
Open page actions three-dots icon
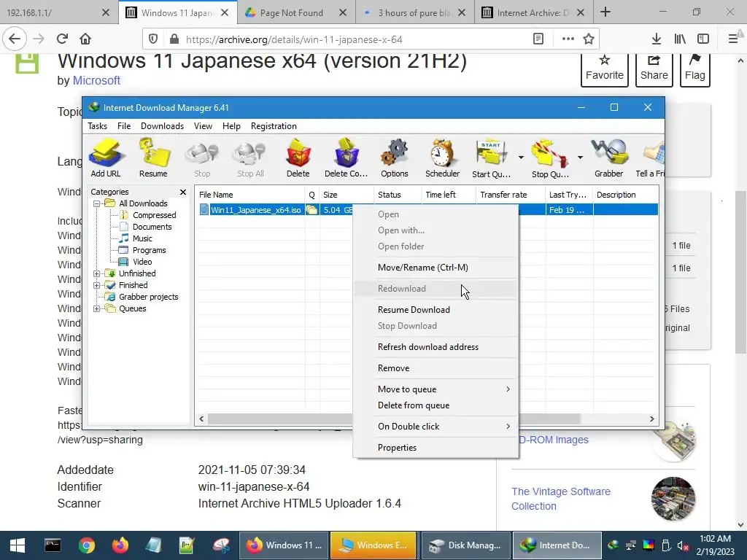[x=568, y=39]
